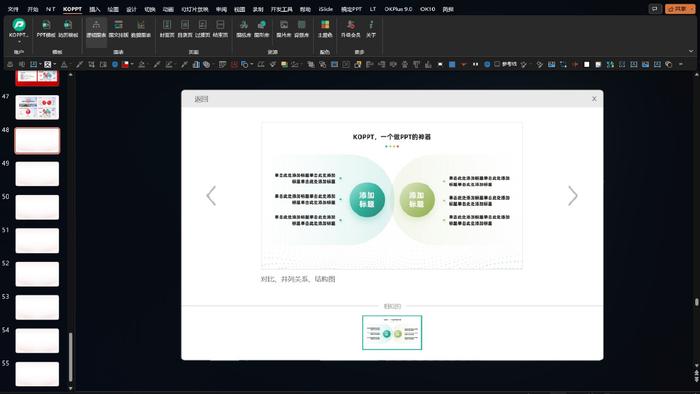Select the green template thumbnail in the dialog
The width and height of the screenshot is (700, 394).
392,332
